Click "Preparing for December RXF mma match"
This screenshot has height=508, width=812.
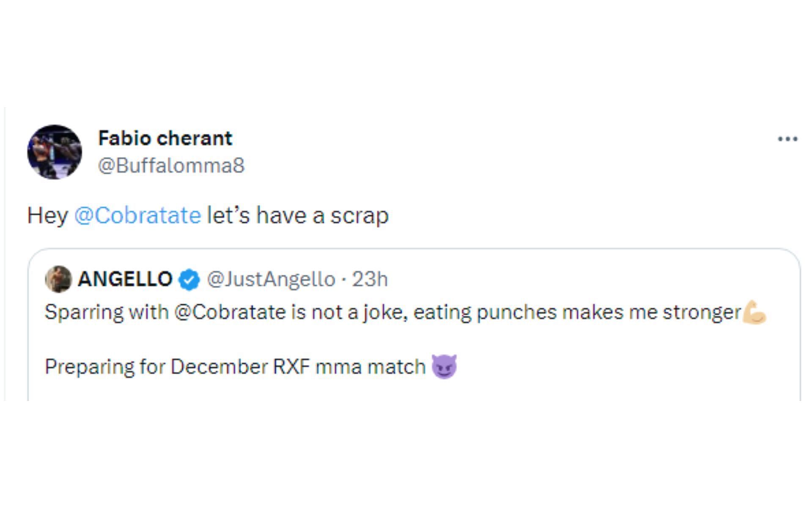click(235, 367)
